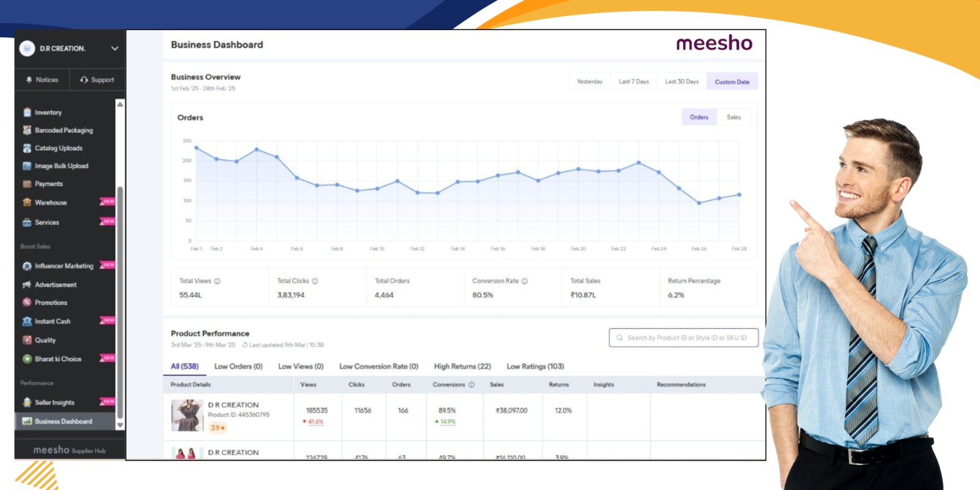Open the Low Ratings (103) tab
980x490 pixels.
point(535,366)
